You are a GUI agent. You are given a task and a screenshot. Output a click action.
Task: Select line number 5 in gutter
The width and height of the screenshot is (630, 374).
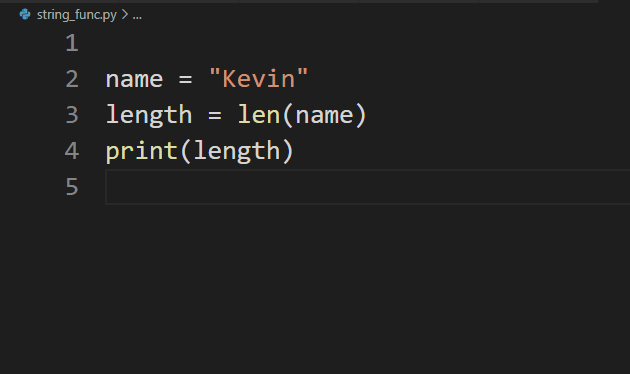72,187
